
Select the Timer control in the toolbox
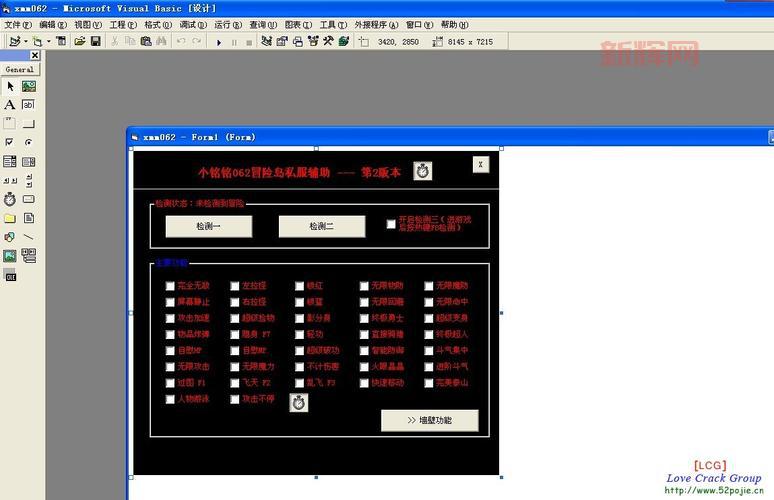click(x=10, y=199)
